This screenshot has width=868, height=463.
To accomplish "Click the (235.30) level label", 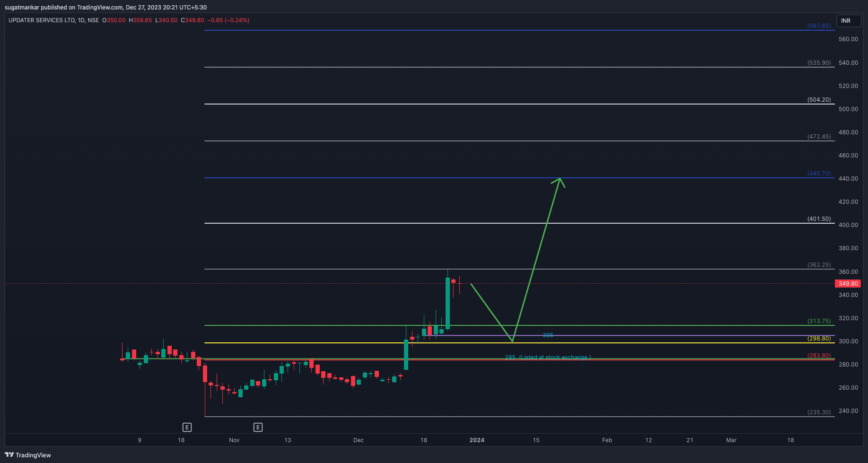I will 819,412.
